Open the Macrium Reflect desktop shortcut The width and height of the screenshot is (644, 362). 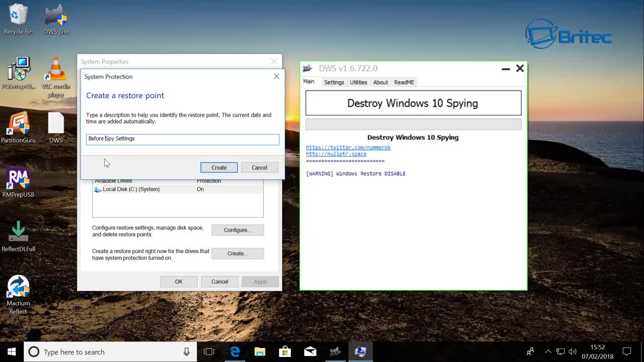18,295
